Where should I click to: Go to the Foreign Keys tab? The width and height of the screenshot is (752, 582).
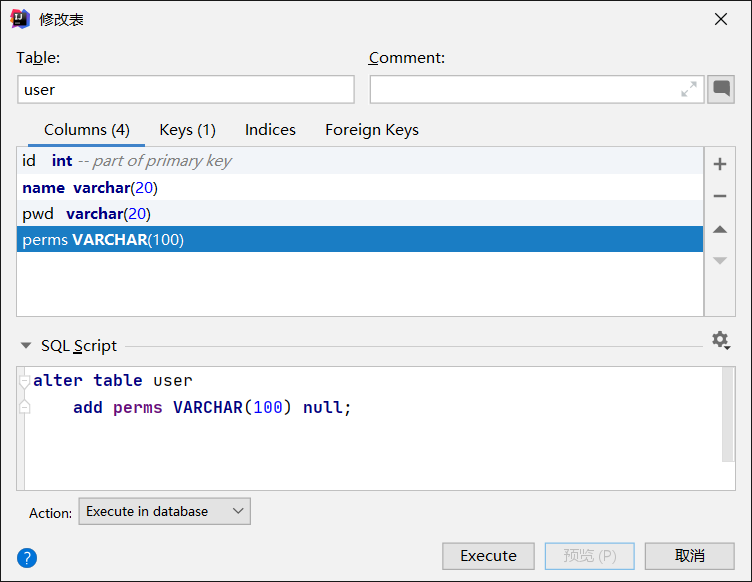click(x=371, y=130)
